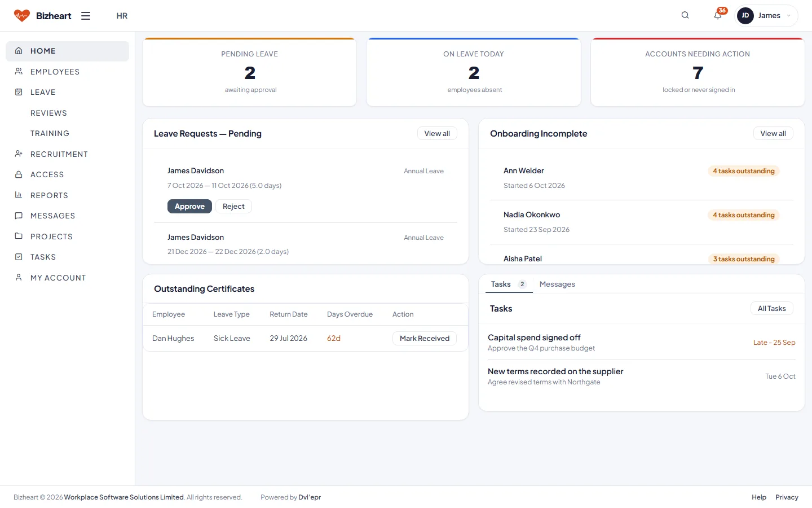
Task: View all incomplete onboarding entries
Action: tap(773, 134)
